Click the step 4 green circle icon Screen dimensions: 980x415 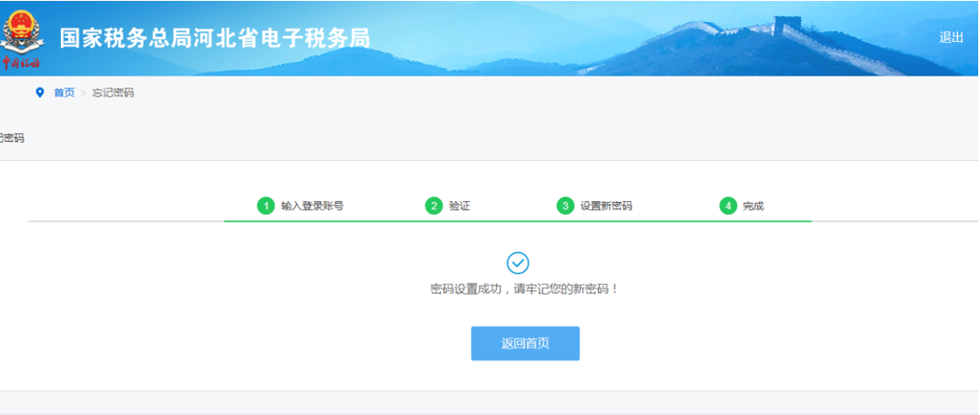point(728,206)
